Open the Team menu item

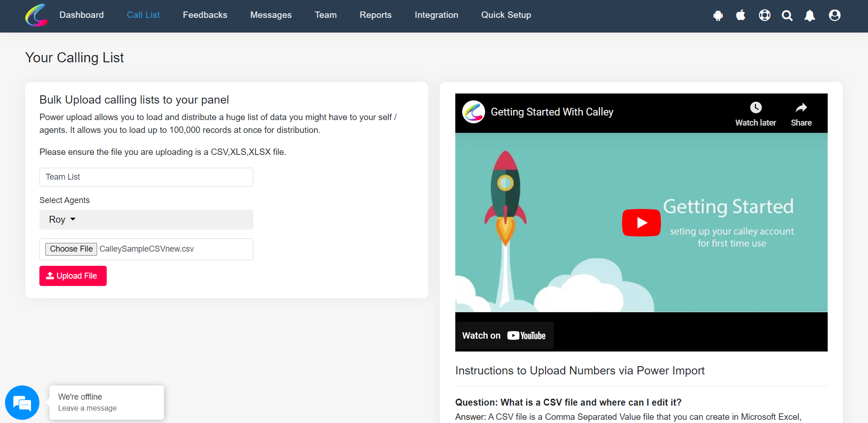pyautogui.click(x=326, y=15)
